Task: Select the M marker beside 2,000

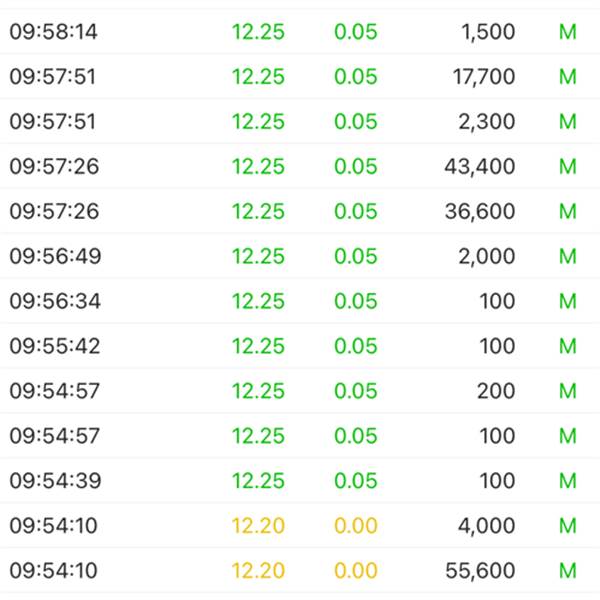Action: coord(568,257)
